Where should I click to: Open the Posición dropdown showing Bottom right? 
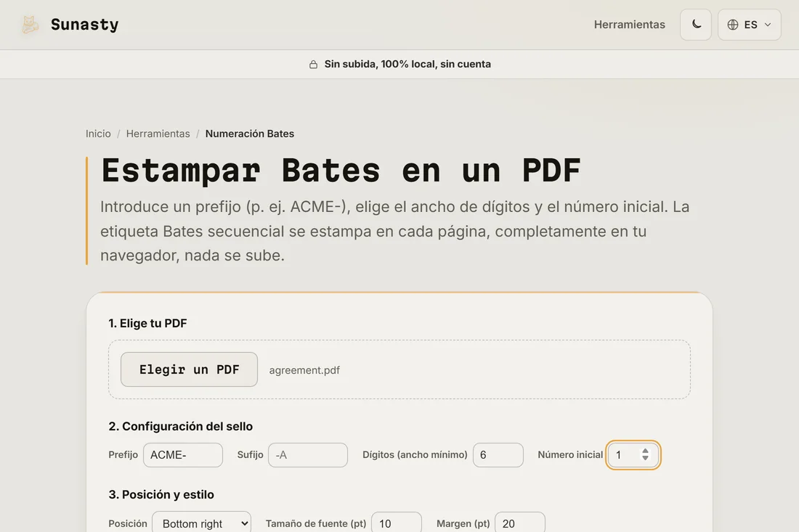coord(202,523)
